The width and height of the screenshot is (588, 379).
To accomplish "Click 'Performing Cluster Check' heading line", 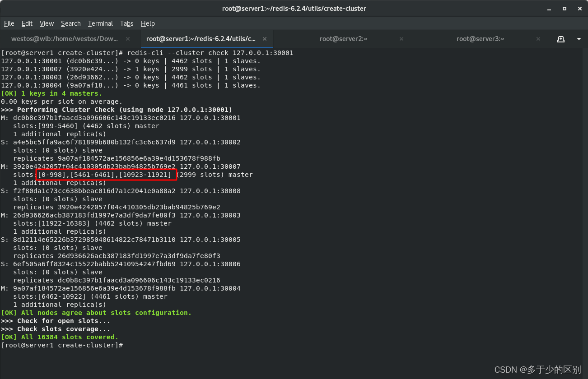I will [x=117, y=110].
